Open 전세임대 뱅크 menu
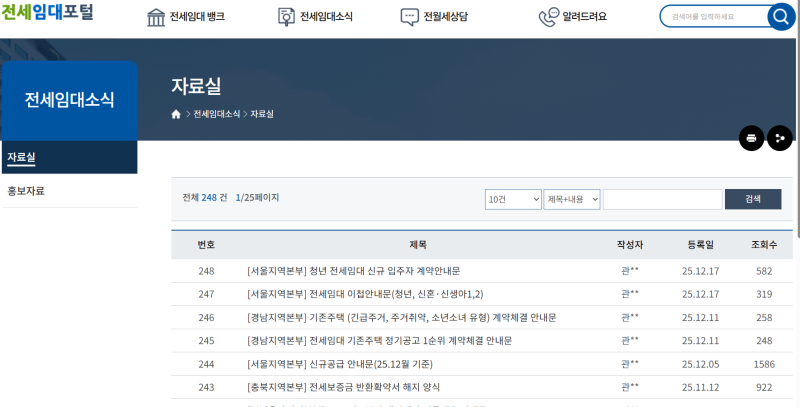Image resolution: width=800 pixels, height=407 pixels. point(197,17)
